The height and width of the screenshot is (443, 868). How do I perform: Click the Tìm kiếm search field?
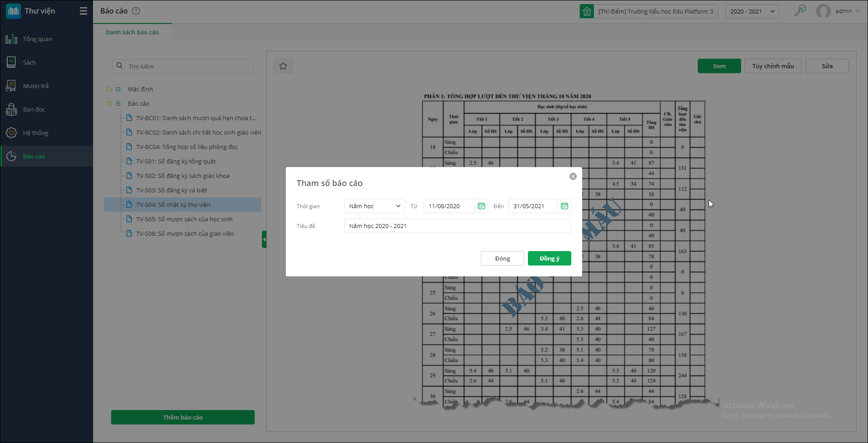(183, 66)
